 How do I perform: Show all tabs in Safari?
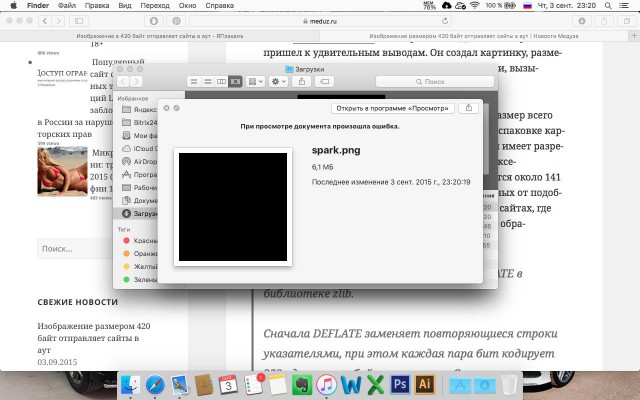[627, 21]
